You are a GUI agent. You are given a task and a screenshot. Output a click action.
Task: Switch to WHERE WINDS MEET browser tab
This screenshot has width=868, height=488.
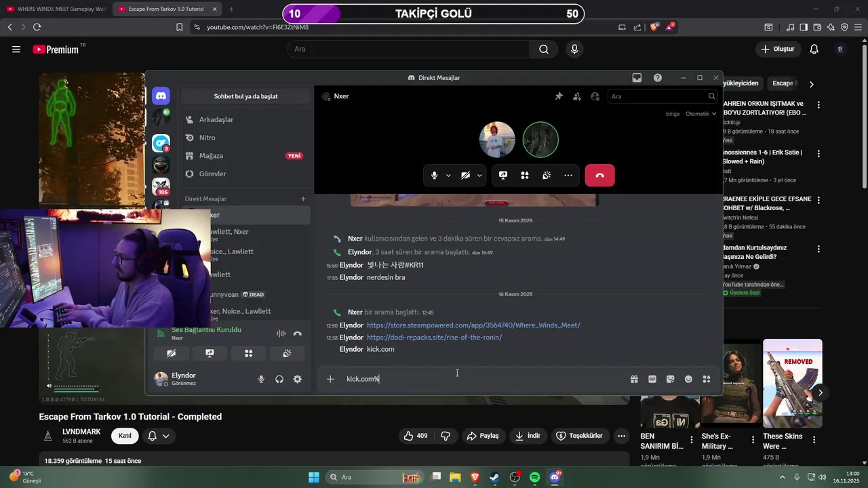(56, 9)
